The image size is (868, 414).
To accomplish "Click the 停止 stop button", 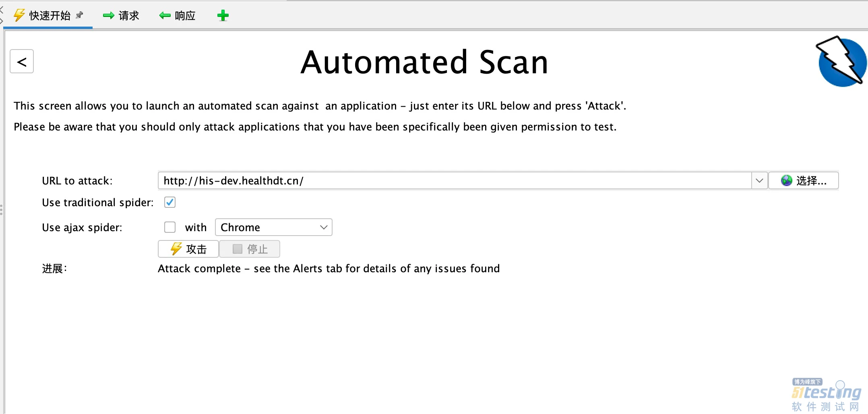I will (250, 249).
